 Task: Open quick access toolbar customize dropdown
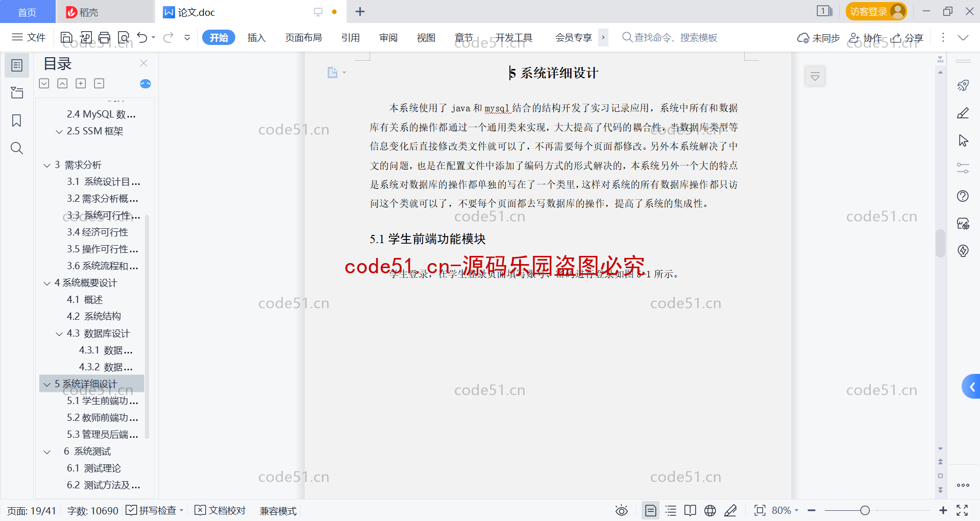(x=187, y=37)
